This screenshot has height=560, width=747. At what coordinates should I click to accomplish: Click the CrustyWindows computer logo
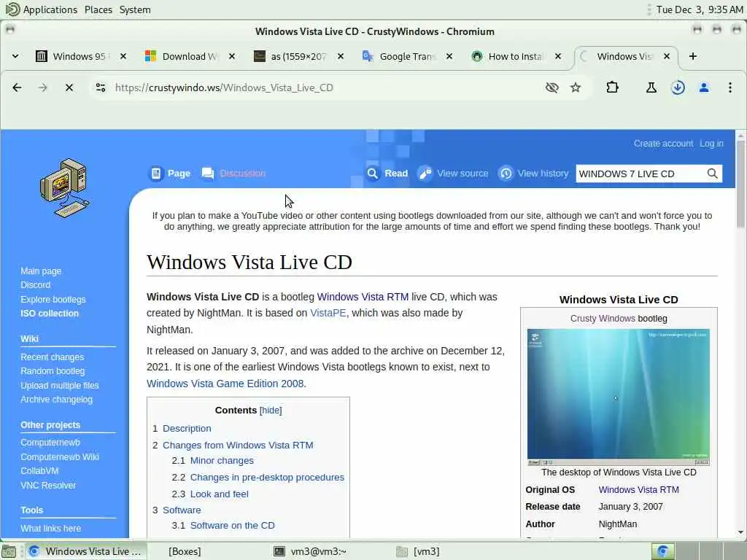(x=64, y=187)
